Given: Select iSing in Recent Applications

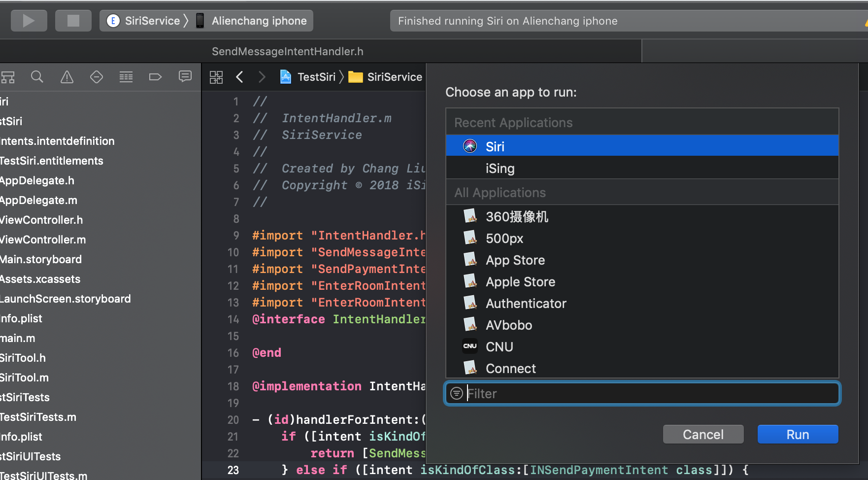Looking at the screenshot, I should click(x=642, y=168).
